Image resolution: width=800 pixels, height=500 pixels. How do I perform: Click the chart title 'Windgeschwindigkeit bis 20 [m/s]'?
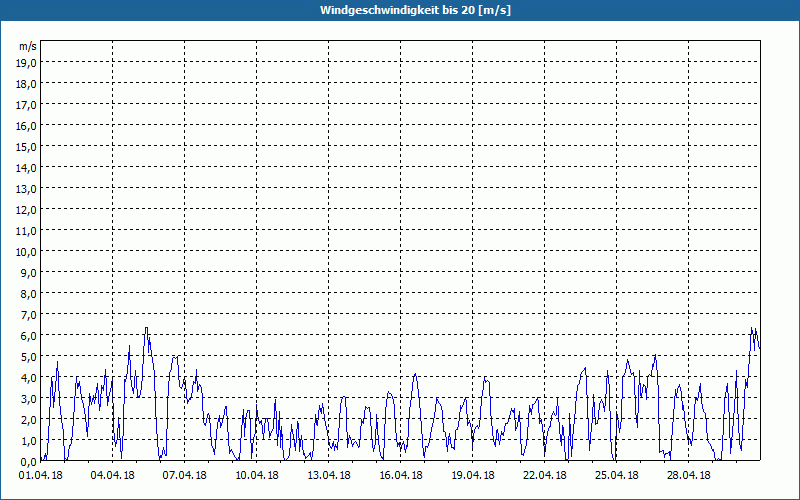click(x=415, y=10)
